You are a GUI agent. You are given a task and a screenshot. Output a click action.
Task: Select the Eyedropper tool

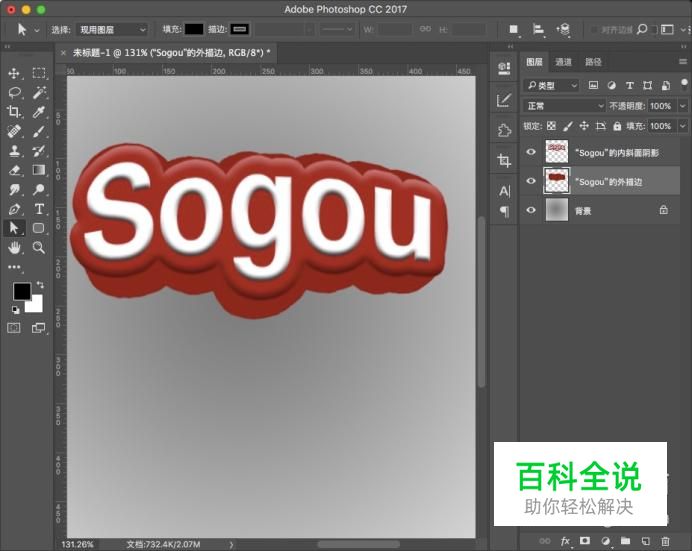39,112
